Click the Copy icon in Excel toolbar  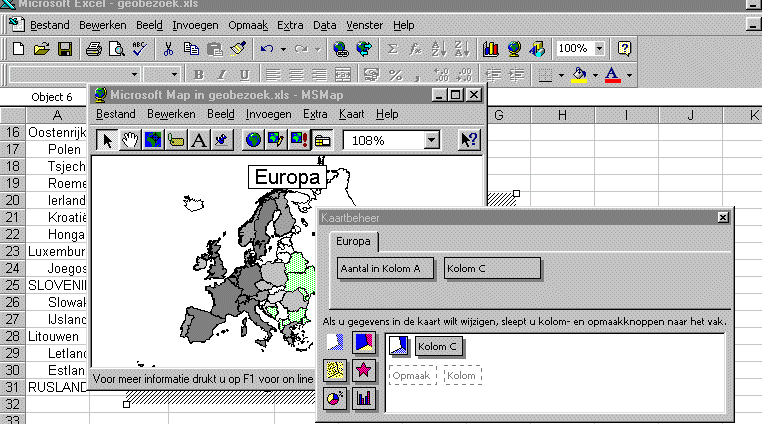pyautogui.click(x=191, y=49)
